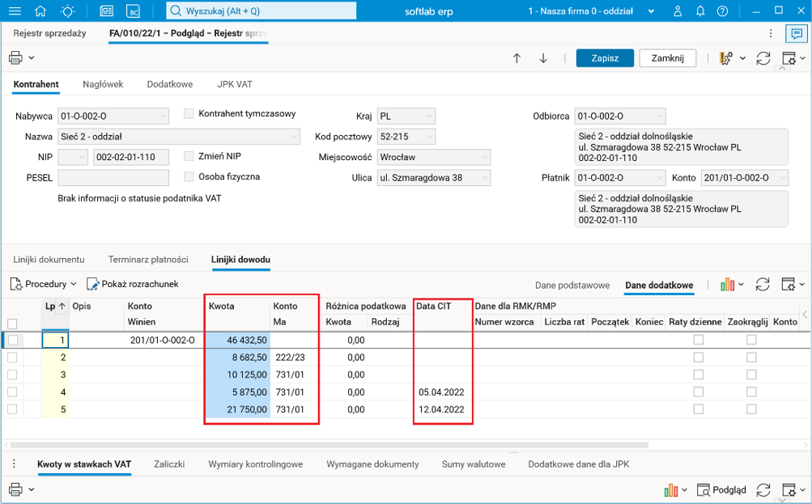
Task: Open the Odbiorca dropdown
Action: [659, 116]
